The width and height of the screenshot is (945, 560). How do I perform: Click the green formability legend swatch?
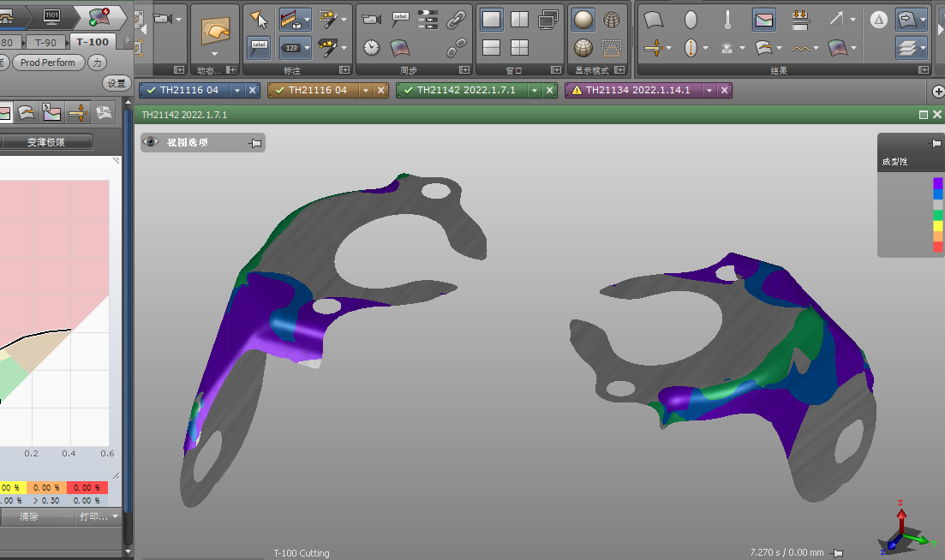pyautogui.click(x=938, y=215)
